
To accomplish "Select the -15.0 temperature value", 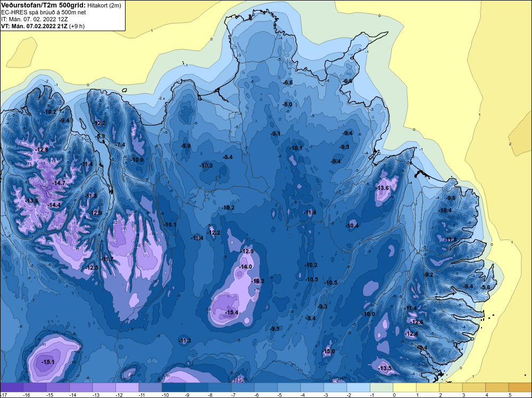I will 328,351.
